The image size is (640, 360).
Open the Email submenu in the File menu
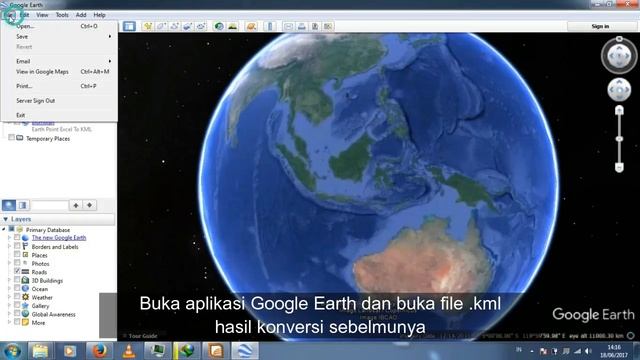(59, 61)
